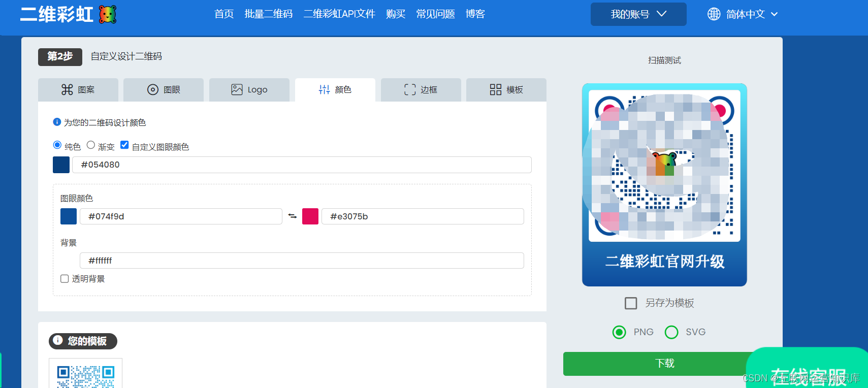
Task: Enable 透明背景 transparent background checkbox
Action: 65,279
